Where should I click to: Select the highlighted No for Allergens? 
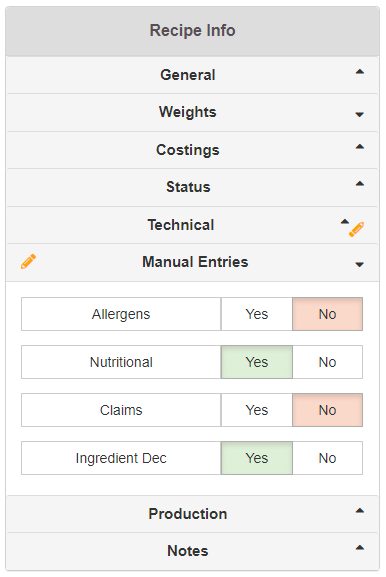point(327,314)
